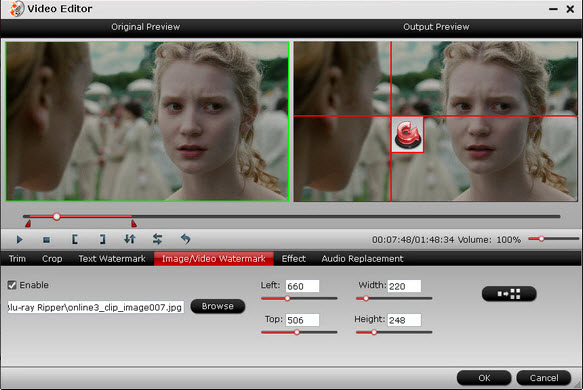Click the watermark file path field

pos(96,307)
